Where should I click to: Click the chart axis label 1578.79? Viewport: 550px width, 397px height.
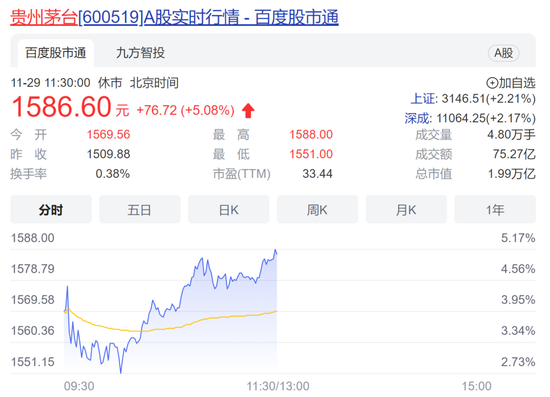click(x=33, y=269)
